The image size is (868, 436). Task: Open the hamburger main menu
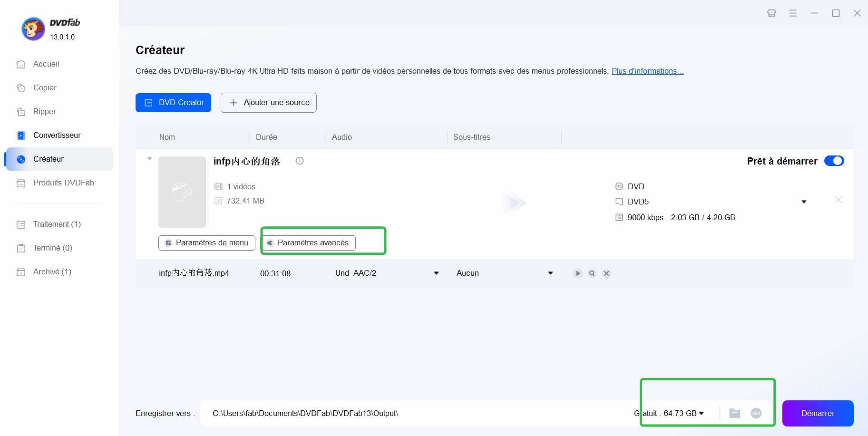pos(793,13)
